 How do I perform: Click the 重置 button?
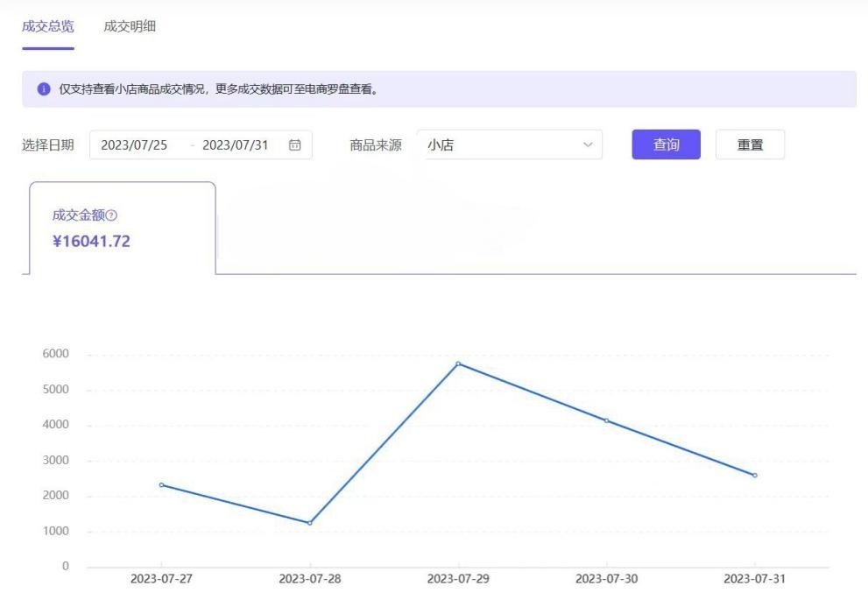pos(750,145)
